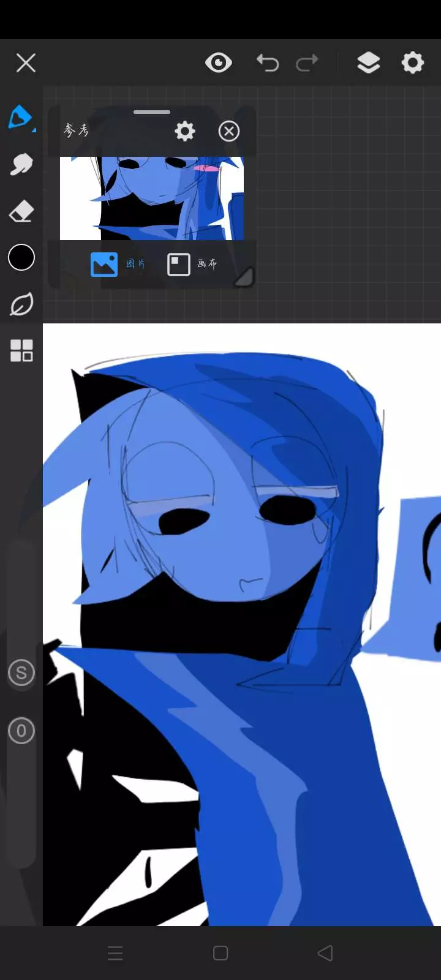Click the reference panel resize corner
Viewport: 441px width, 980px height.
point(244,277)
